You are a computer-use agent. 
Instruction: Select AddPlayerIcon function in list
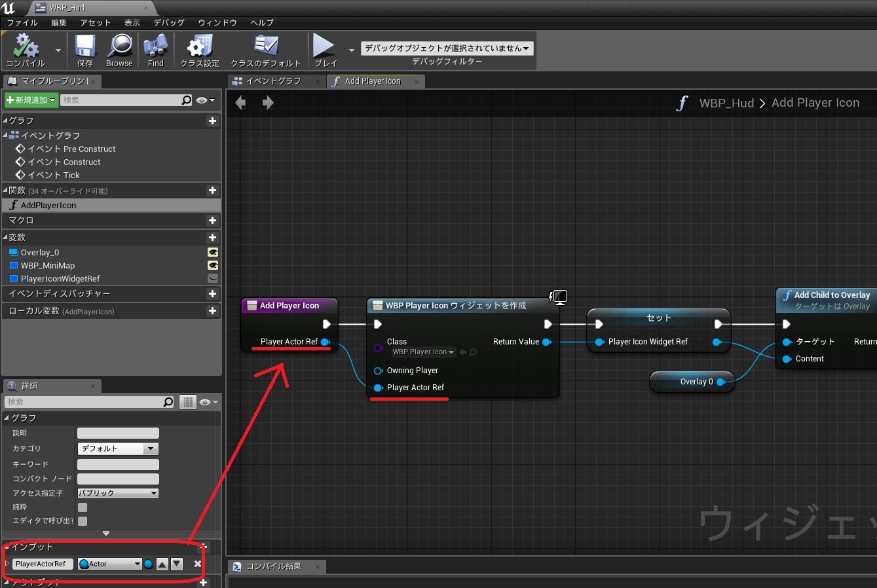(x=111, y=206)
